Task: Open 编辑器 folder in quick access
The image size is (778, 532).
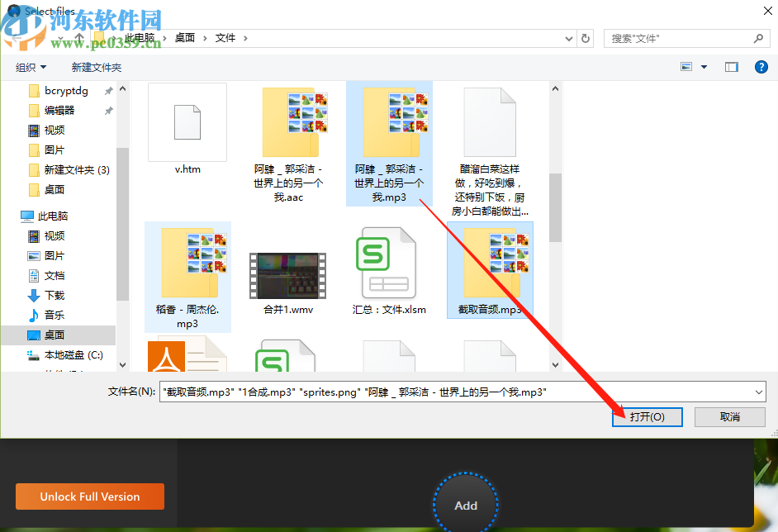Action: pos(59,110)
